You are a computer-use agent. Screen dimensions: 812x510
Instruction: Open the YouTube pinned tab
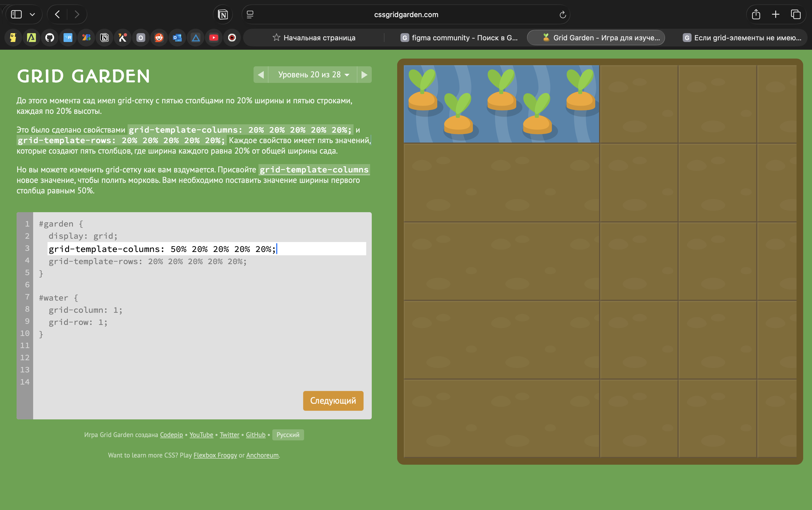213,38
